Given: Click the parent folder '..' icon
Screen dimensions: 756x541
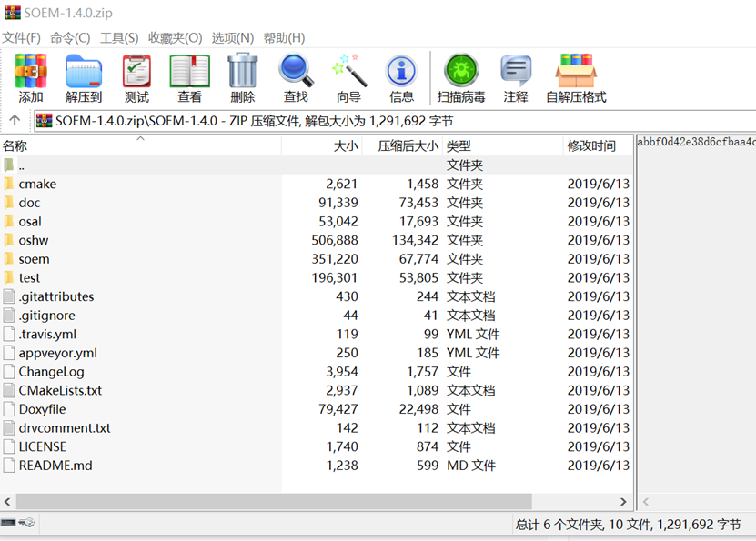Looking at the screenshot, I should (9, 165).
